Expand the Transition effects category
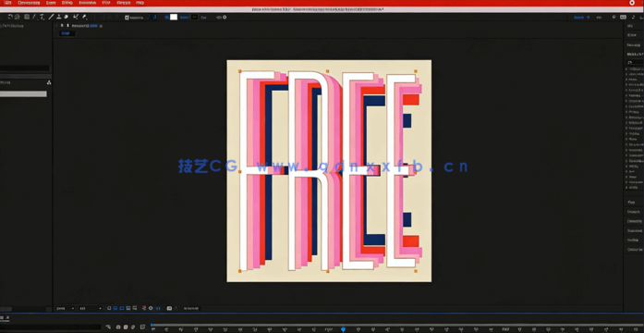 tap(626, 182)
